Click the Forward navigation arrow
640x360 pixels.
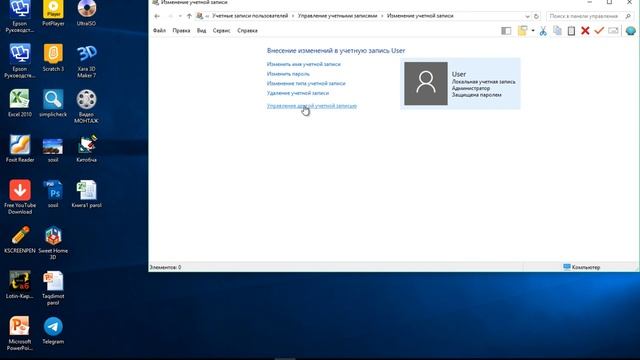pyautogui.click(x=170, y=16)
